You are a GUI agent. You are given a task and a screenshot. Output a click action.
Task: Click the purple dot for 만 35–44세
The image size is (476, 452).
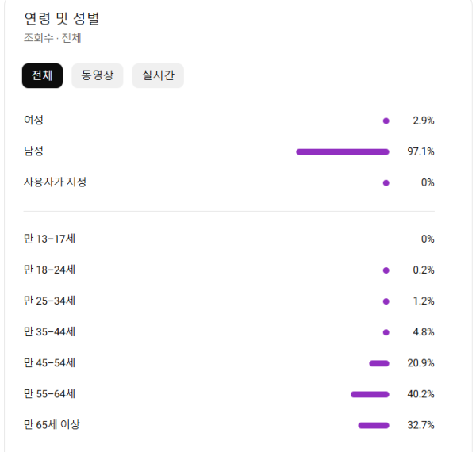(386, 332)
